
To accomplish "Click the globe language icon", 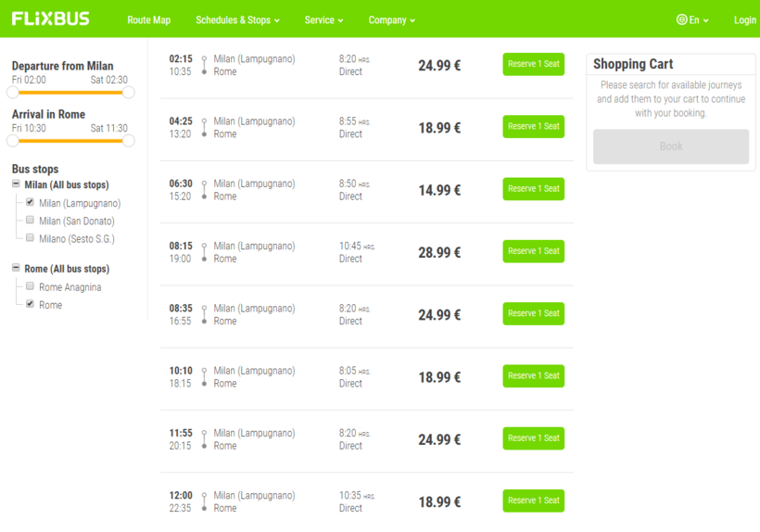I will tap(681, 19).
